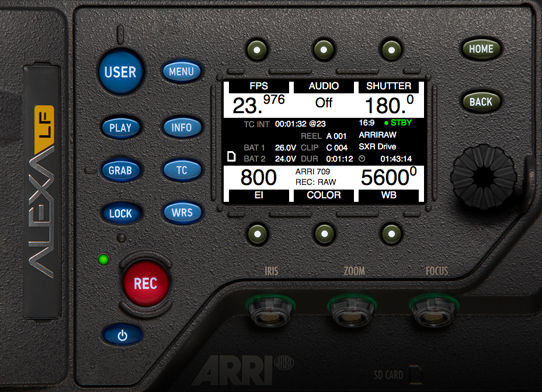Screen dimensions: 542x392
Task: Toggle the LOCK button
Action: pyautogui.click(x=121, y=213)
